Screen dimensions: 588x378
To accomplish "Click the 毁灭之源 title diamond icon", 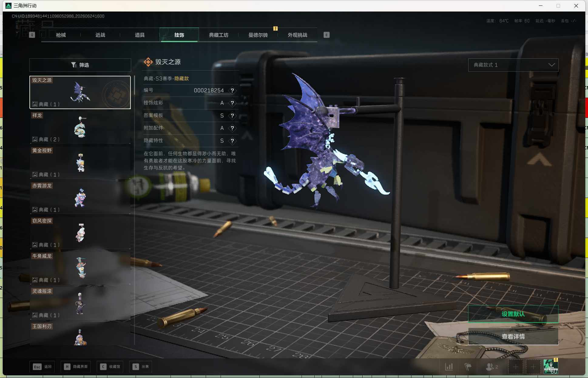I will (148, 62).
